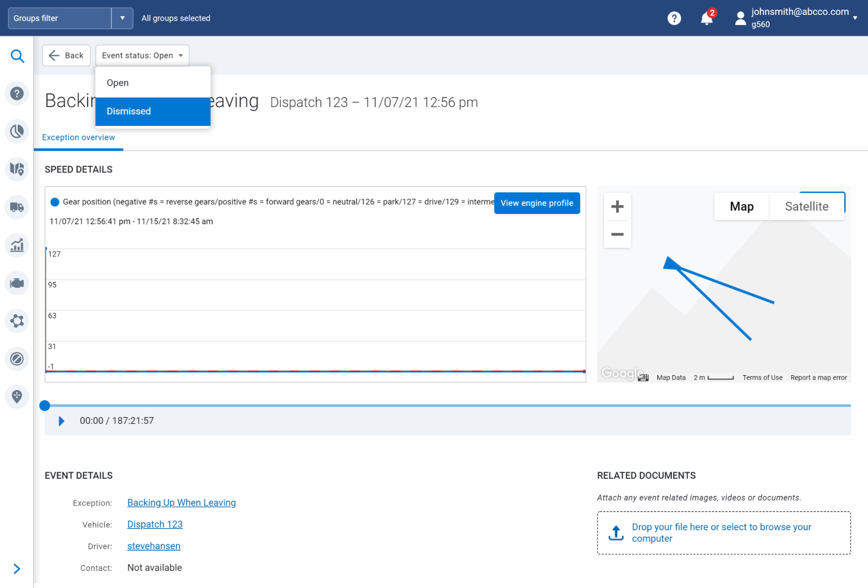Open the engine sidebar icon

pyautogui.click(x=17, y=283)
